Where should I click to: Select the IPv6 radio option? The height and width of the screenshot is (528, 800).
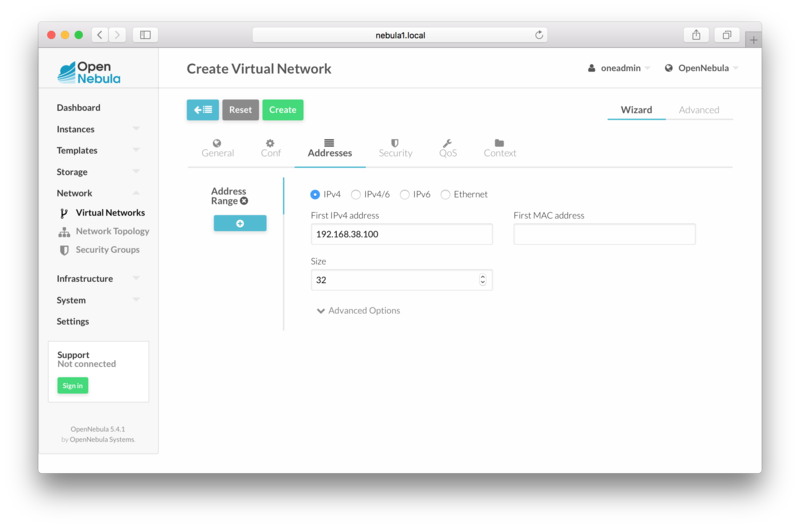405,195
